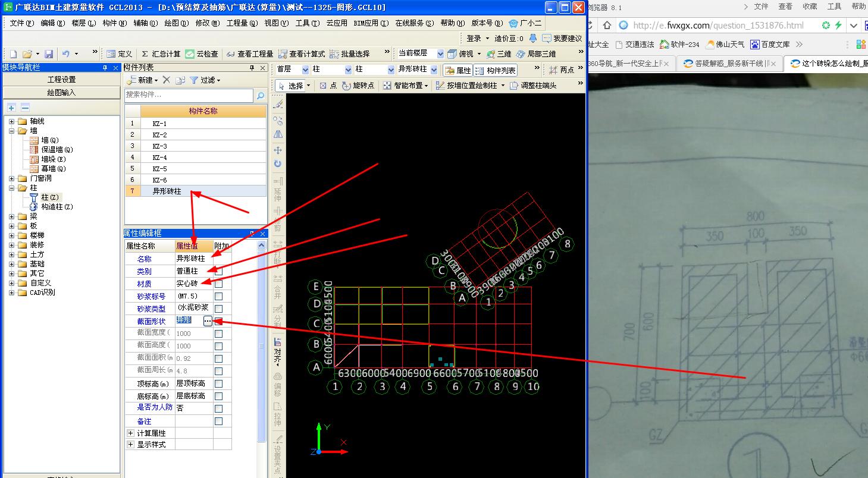
Task: Toggle the 底标高 row 附加 checkbox
Action: tap(218, 396)
